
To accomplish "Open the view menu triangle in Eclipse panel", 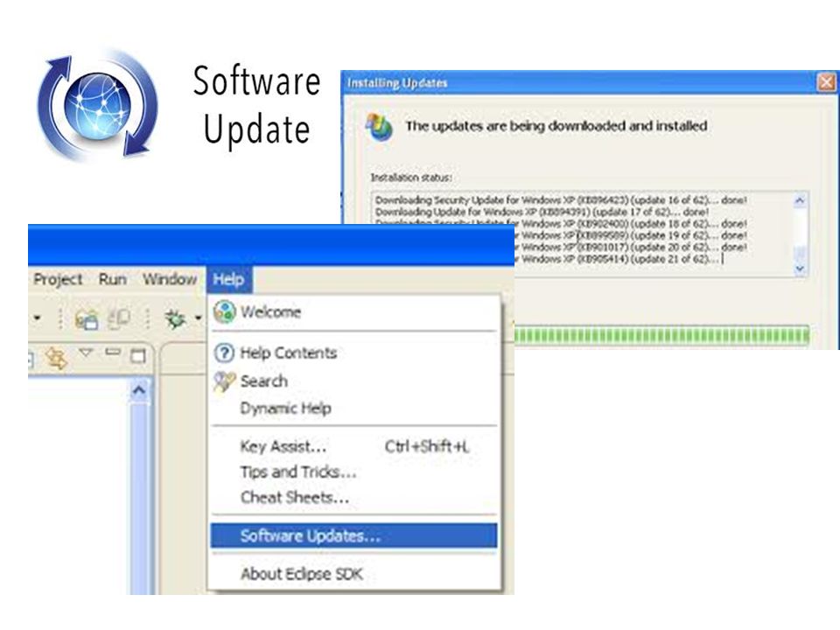I will 86,353.
